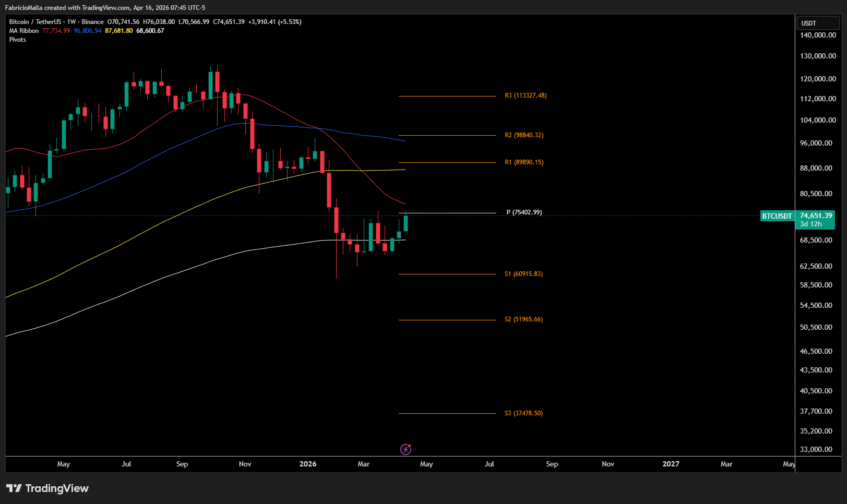Click the blue MA value 96,806.94
The image size is (847, 504).
pyautogui.click(x=88, y=31)
